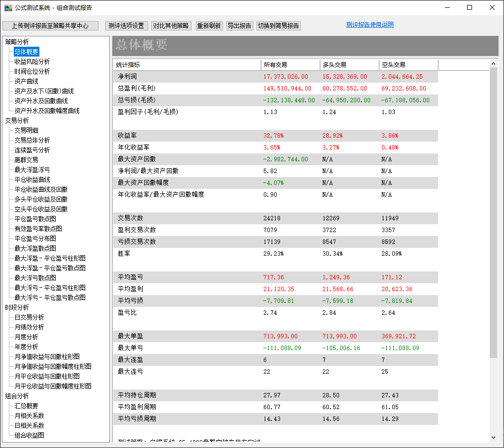Select 年度分析 tree item

coord(27,347)
